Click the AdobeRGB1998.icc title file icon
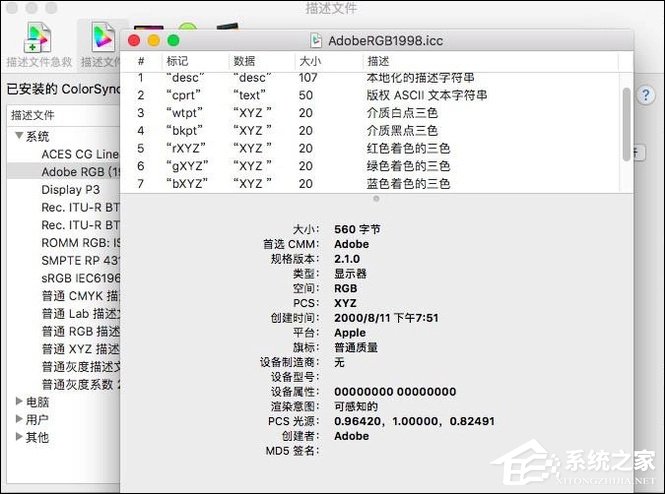This screenshot has width=665, height=494. (317, 41)
